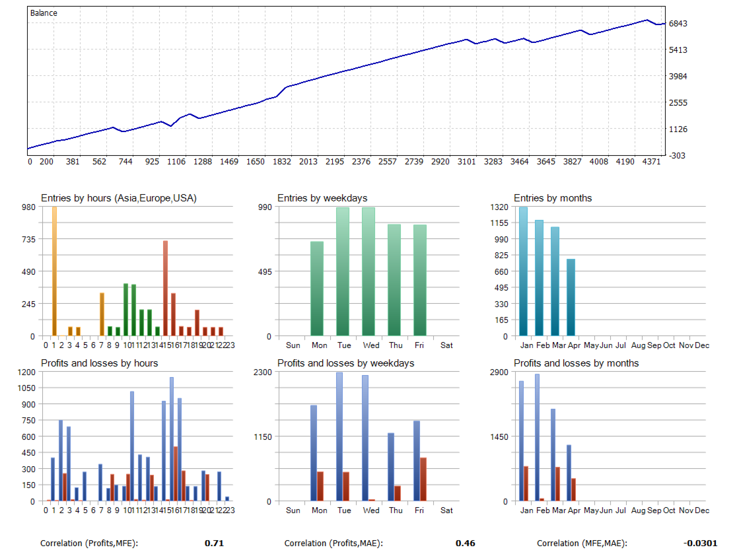Viewport: 737px width, 560px height.
Task: Click the Correlation (Profits,MAE) label
Action: click(x=333, y=543)
